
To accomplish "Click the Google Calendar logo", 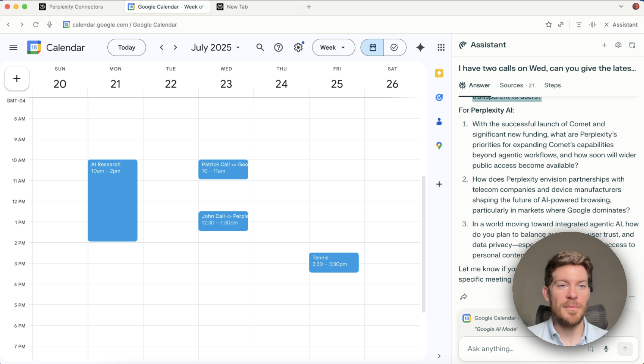I will click(34, 47).
